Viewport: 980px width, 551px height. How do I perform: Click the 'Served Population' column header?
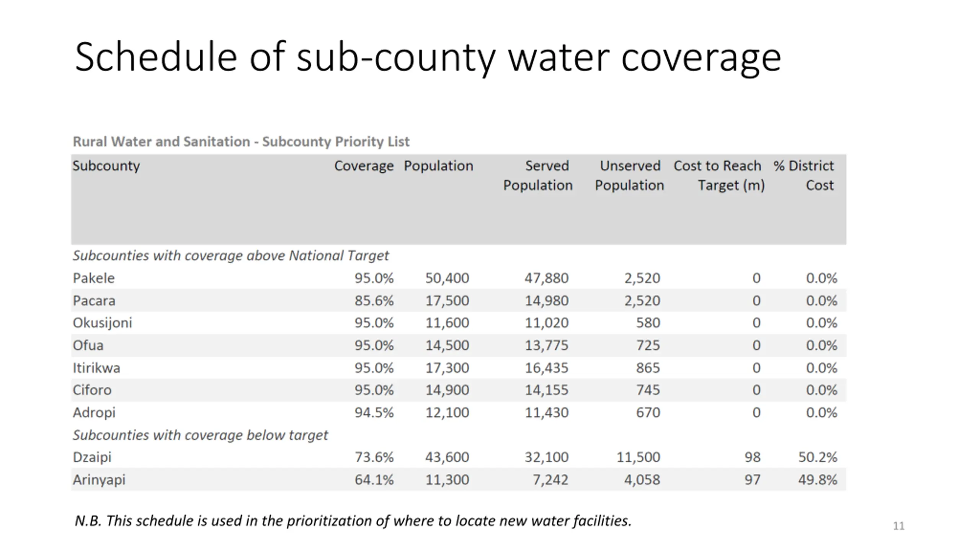[x=538, y=175]
